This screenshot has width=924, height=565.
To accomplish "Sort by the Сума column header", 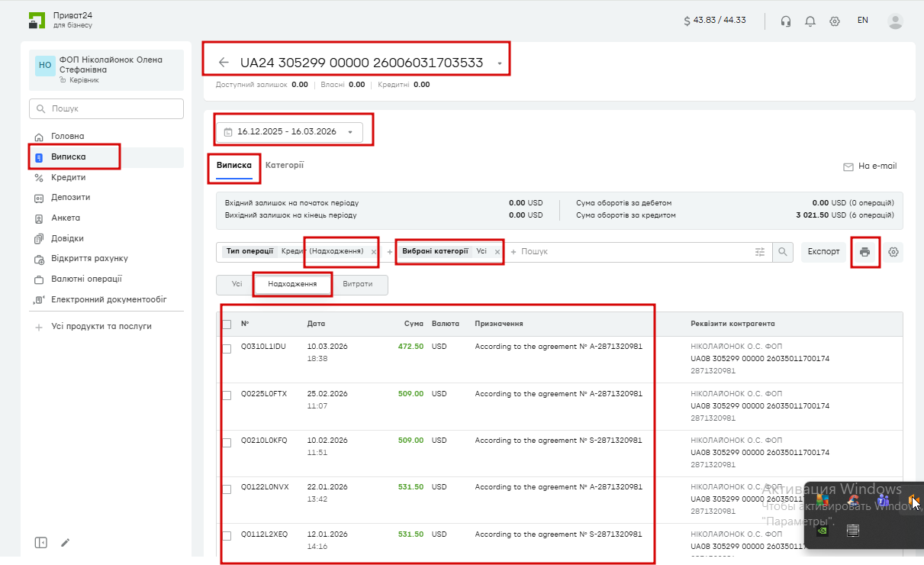I will click(414, 324).
